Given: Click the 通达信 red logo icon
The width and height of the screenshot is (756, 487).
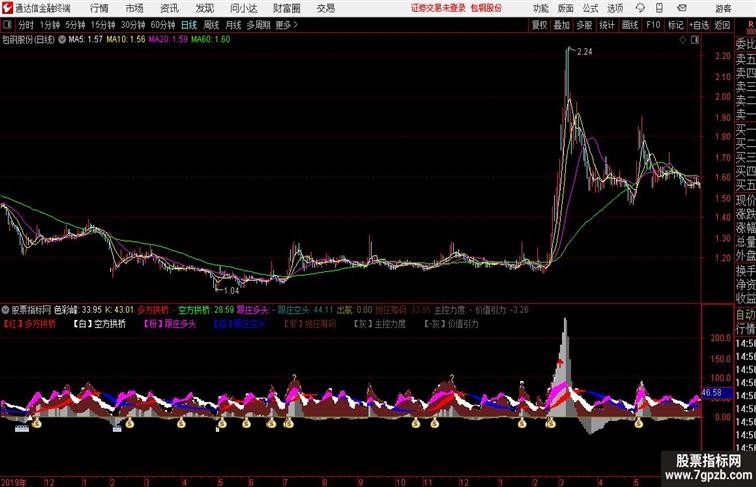Looking at the screenshot, I should coord(7,8).
